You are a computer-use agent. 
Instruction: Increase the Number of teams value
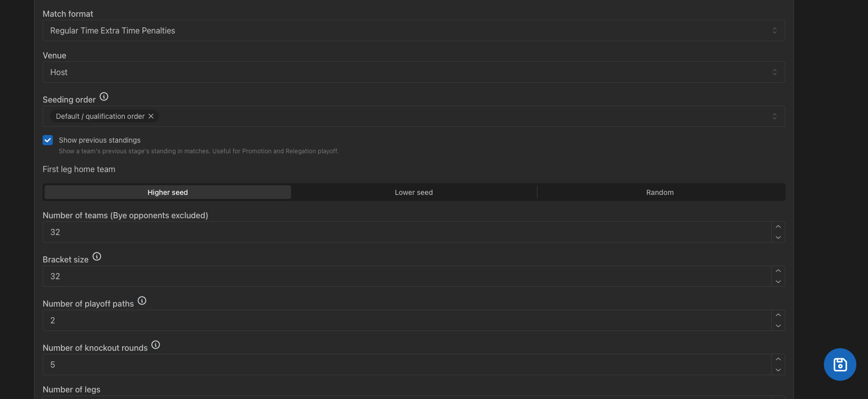(778, 227)
